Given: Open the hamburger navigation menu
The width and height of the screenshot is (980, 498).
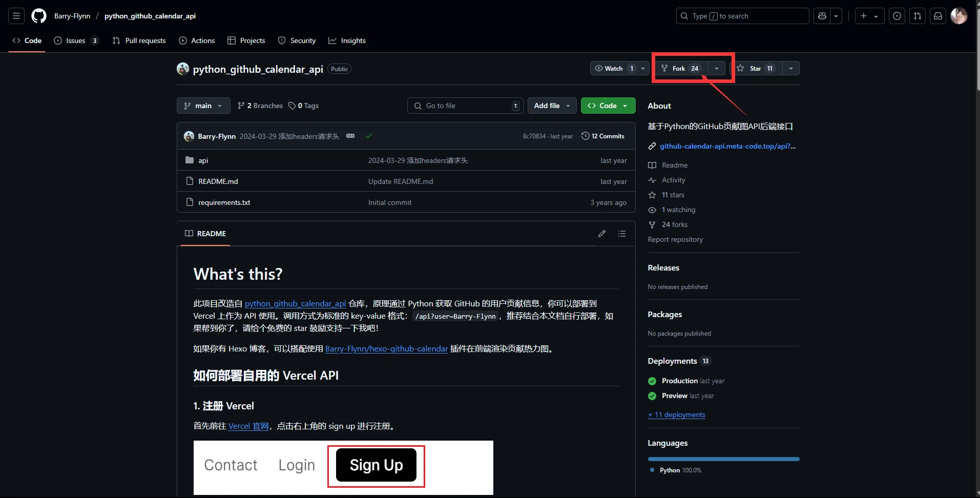Looking at the screenshot, I should click(x=16, y=16).
